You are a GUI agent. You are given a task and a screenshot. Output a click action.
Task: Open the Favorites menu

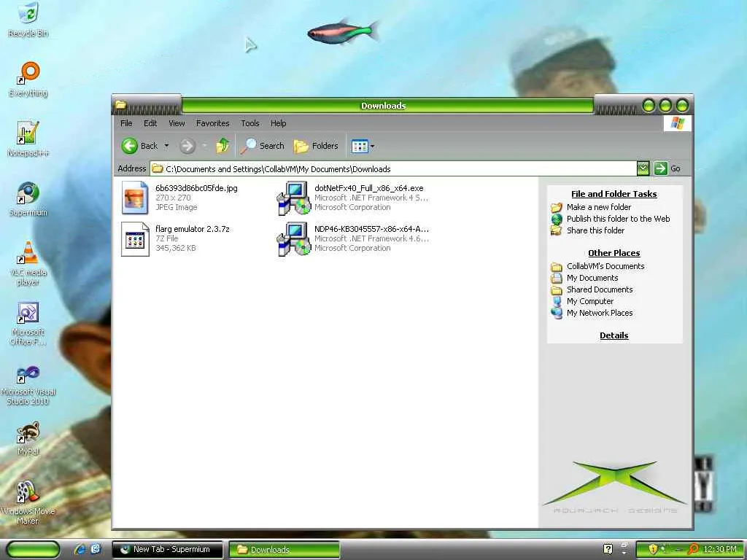[x=212, y=123]
